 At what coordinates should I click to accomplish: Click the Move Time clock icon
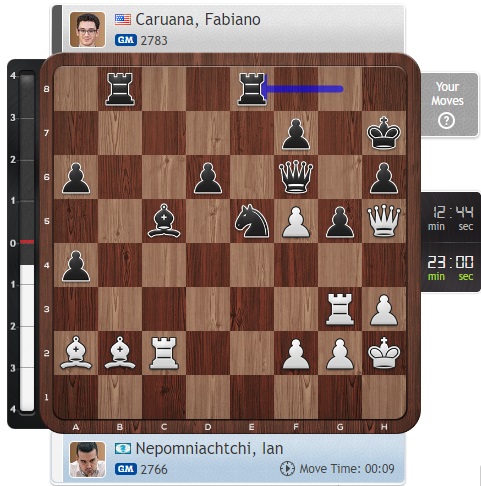coord(287,469)
